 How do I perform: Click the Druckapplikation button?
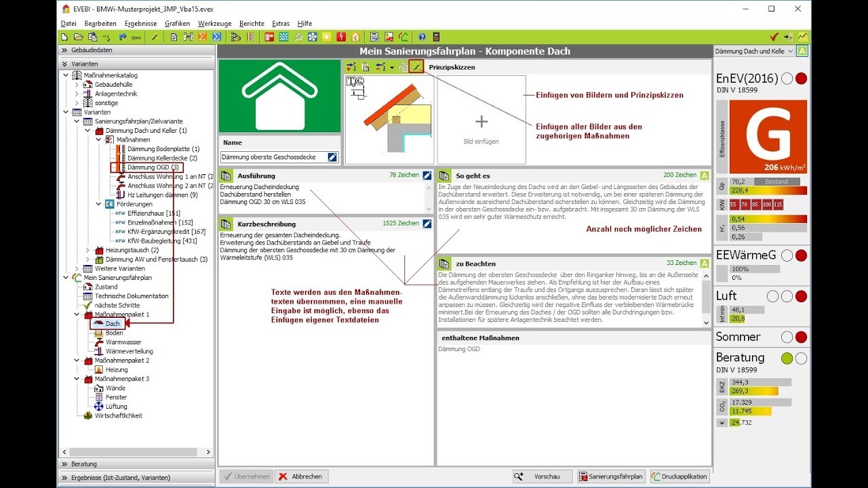(x=680, y=476)
